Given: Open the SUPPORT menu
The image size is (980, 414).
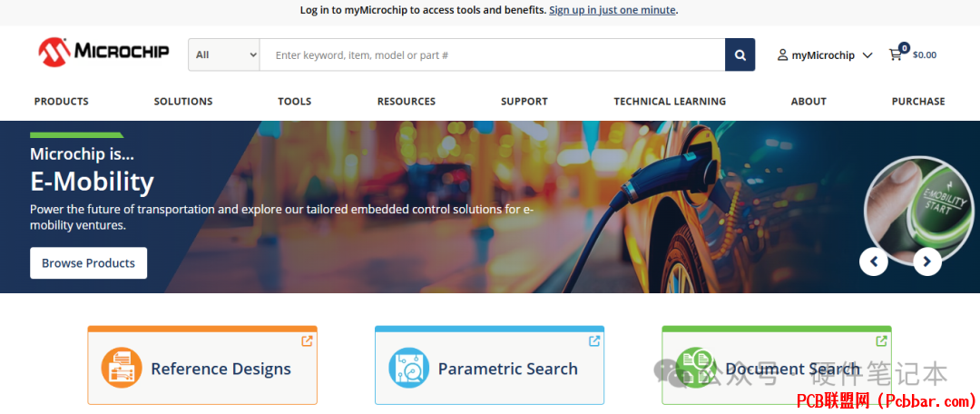Looking at the screenshot, I should 524,102.
